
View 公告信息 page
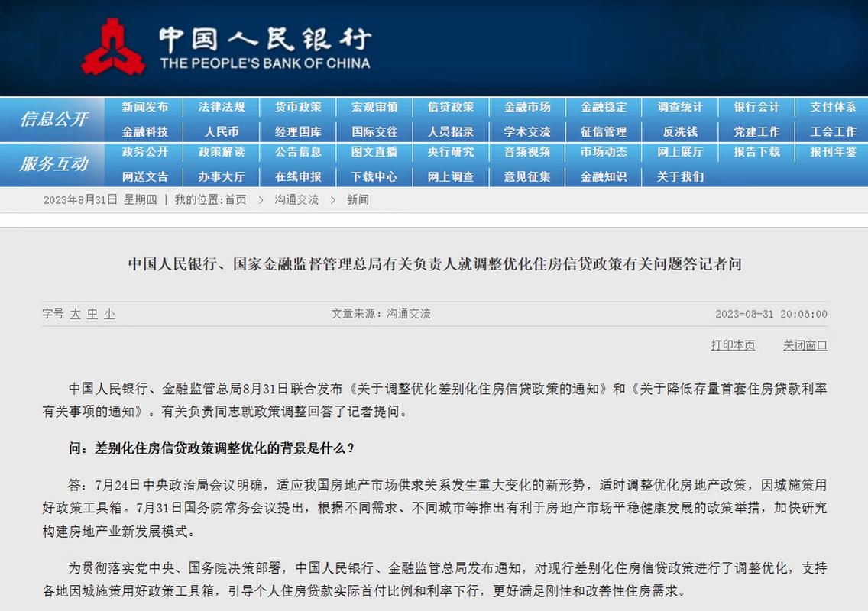coord(298,152)
